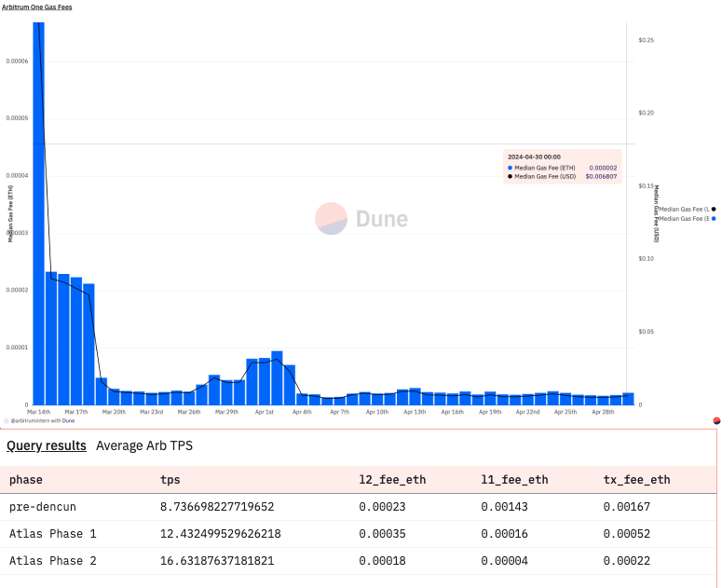Click tx_fee_eth value 0.00167
Image resolution: width=722 pixels, height=588 pixels.
tap(627, 507)
